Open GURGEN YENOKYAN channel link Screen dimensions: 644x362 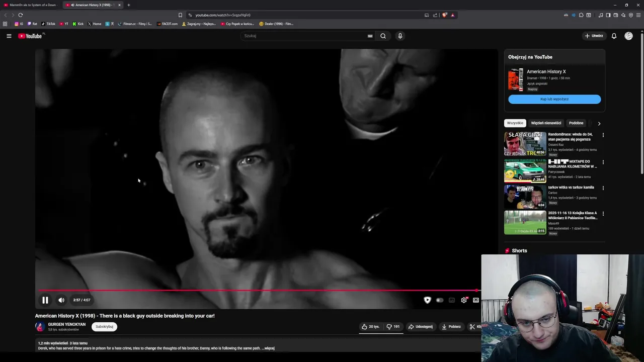66,324
